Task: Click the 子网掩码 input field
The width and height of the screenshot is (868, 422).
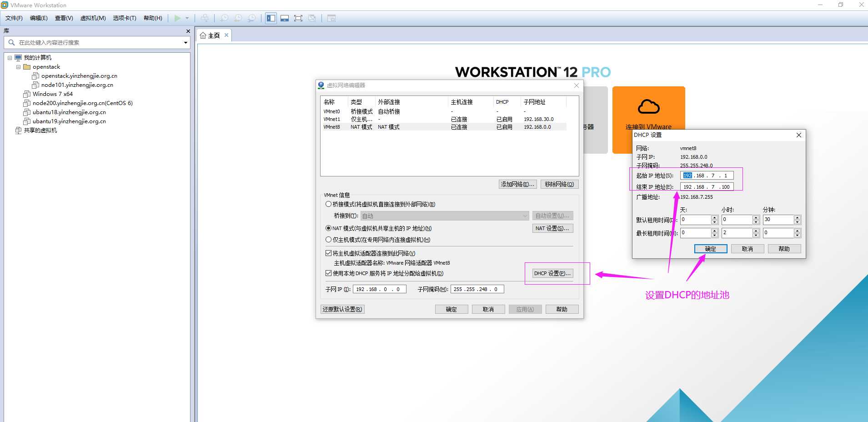Action: [x=477, y=289]
